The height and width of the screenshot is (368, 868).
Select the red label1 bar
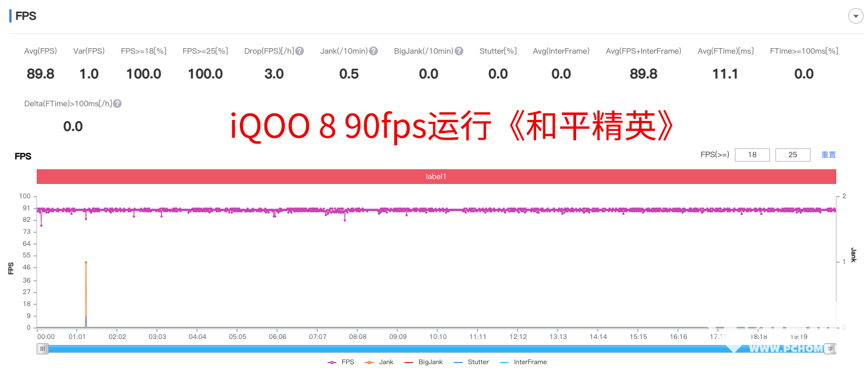tap(436, 176)
